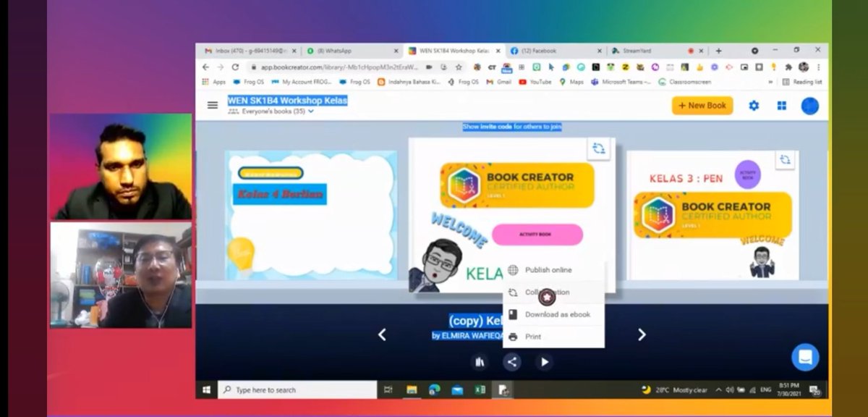
Task: Open the Reading list panel
Action: pos(802,82)
